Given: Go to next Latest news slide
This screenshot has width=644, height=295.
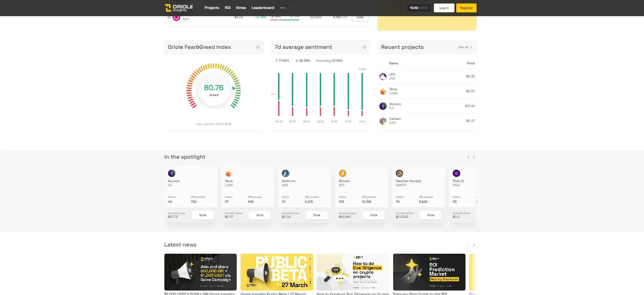Looking at the screenshot, I should 474,245.
